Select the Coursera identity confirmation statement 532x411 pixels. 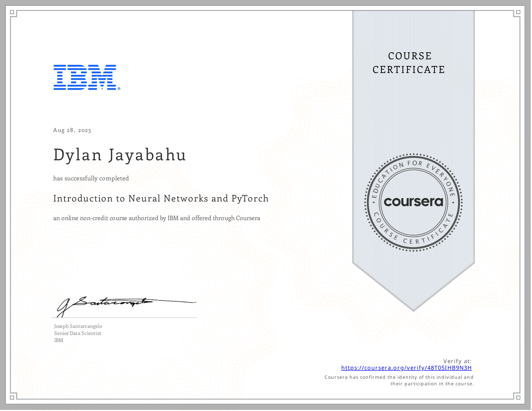[399, 380]
